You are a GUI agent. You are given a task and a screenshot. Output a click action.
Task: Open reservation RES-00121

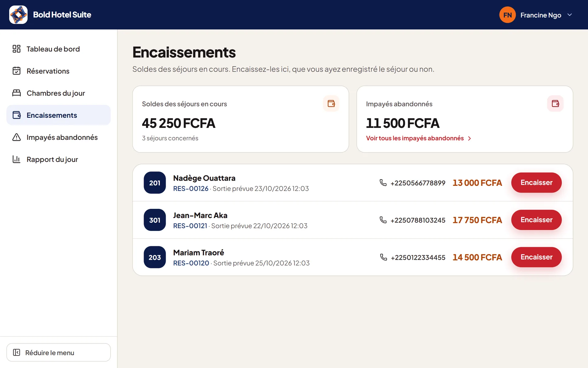click(x=190, y=226)
